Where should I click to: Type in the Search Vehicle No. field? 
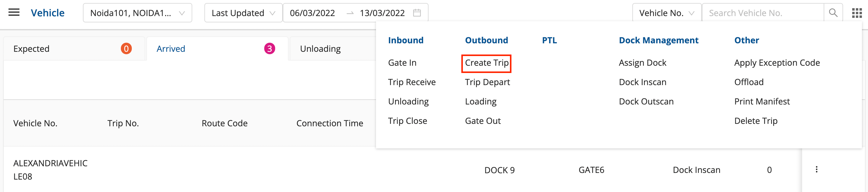(763, 13)
